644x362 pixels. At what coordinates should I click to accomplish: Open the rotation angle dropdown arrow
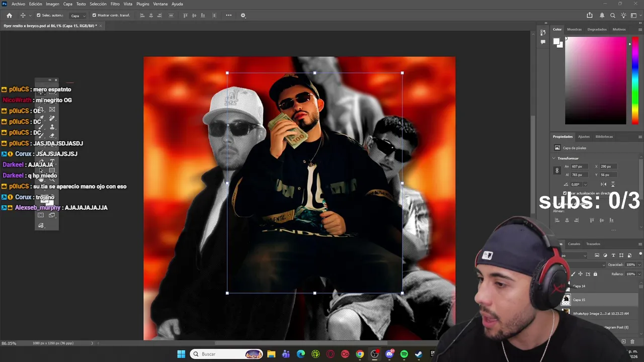pyautogui.click(x=586, y=185)
